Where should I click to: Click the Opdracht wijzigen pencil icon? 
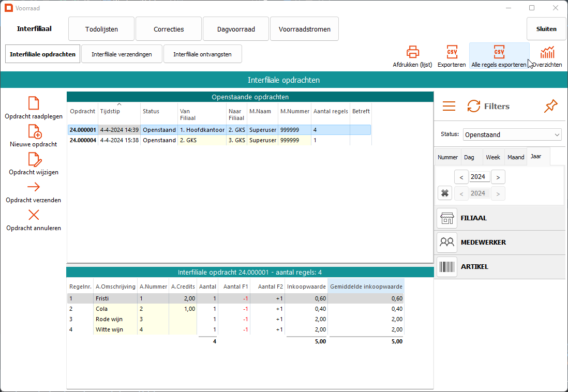click(x=34, y=159)
